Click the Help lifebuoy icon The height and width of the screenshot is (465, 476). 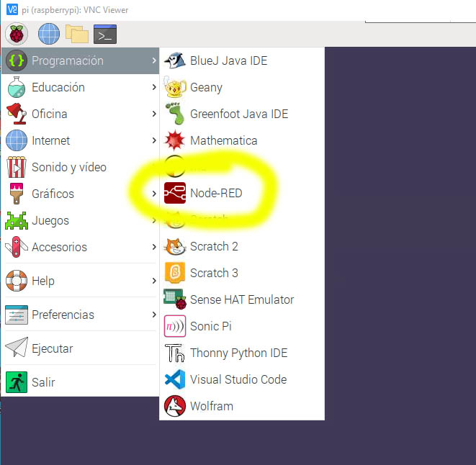click(17, 281)
